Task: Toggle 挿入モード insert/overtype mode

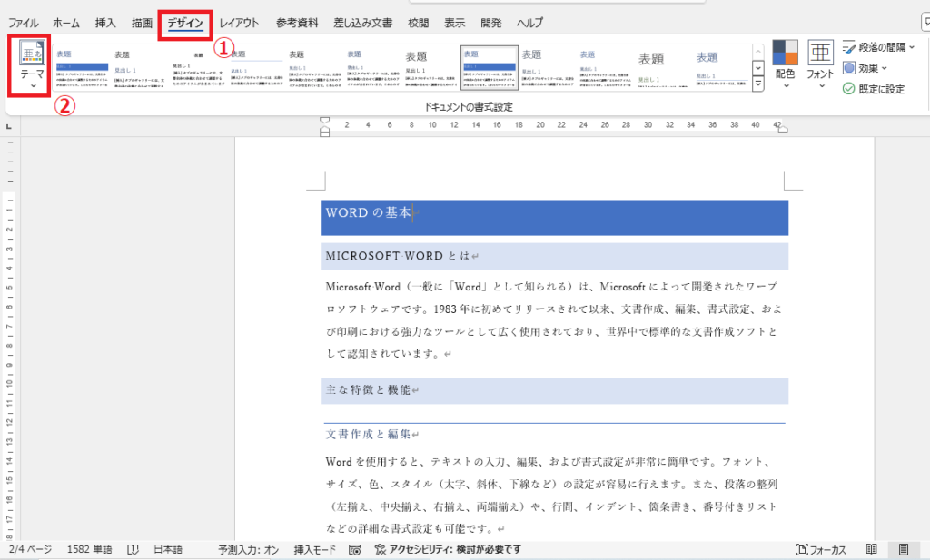Action: pos(315,550)
